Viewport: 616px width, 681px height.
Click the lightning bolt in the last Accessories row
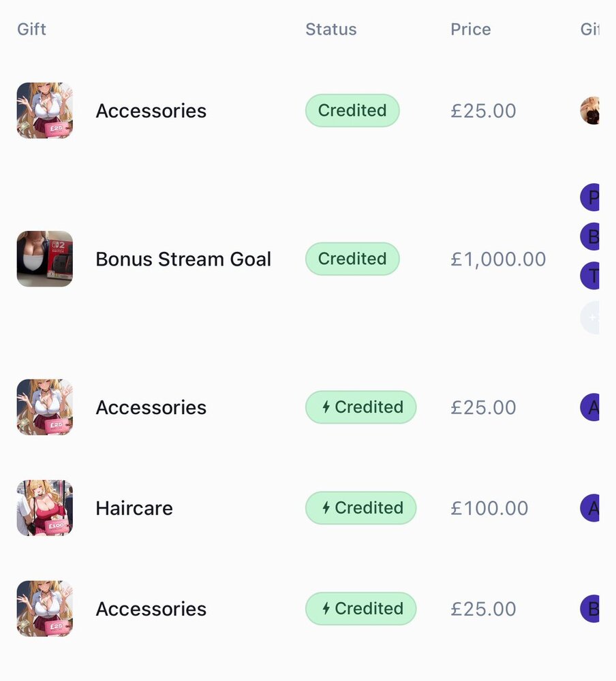tap(326, 609)
